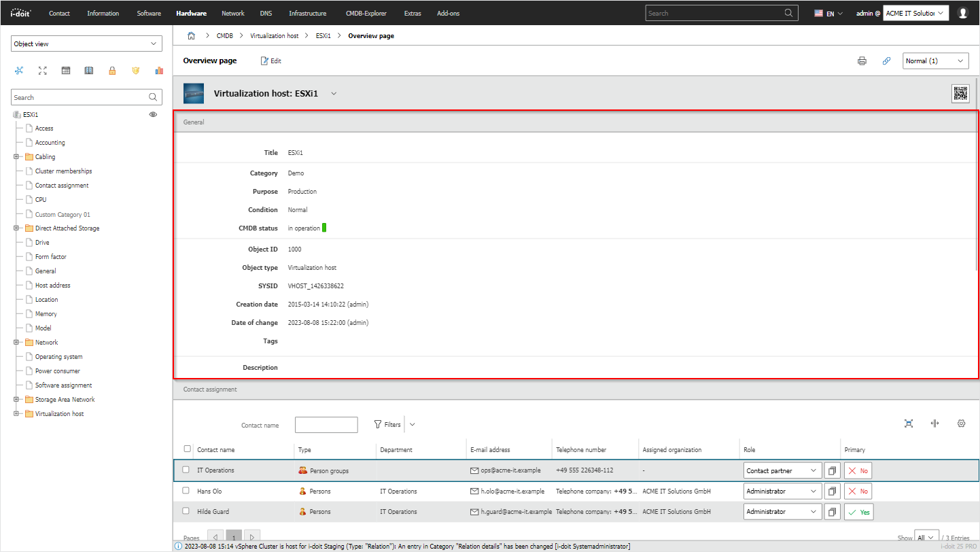This screenshot has height=552, width=980.
Task: Open the language EN dropdown
Action: tap(829, 13)
